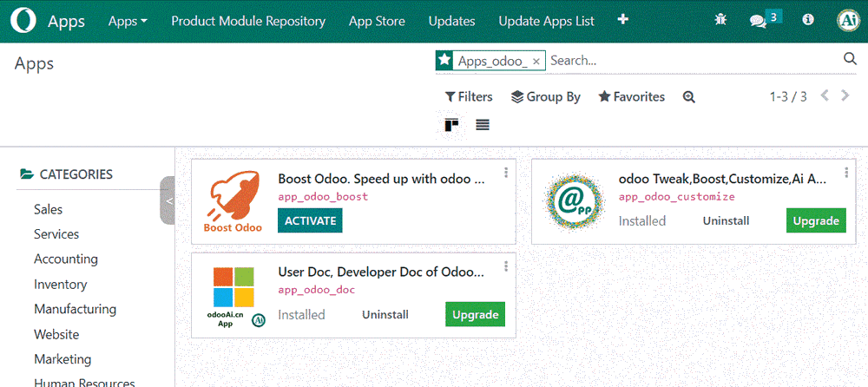
Task: Collapse the categories side panel
Action: [x=168, y=200]
